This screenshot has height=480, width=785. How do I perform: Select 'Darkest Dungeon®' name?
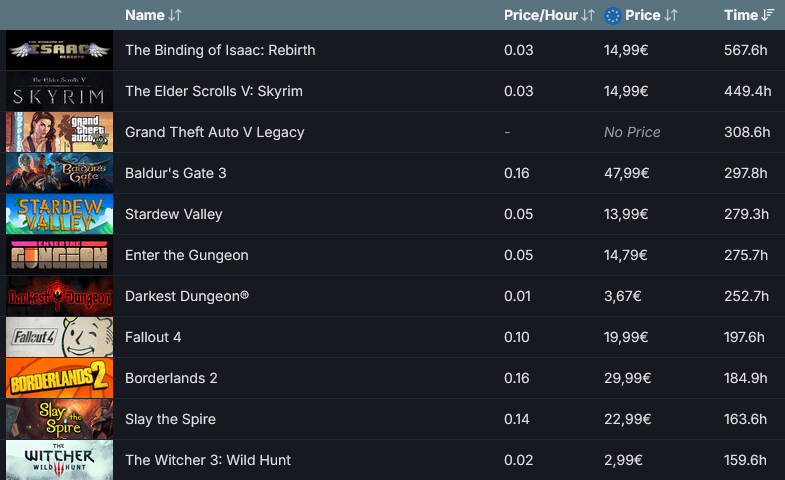point(187,296)
